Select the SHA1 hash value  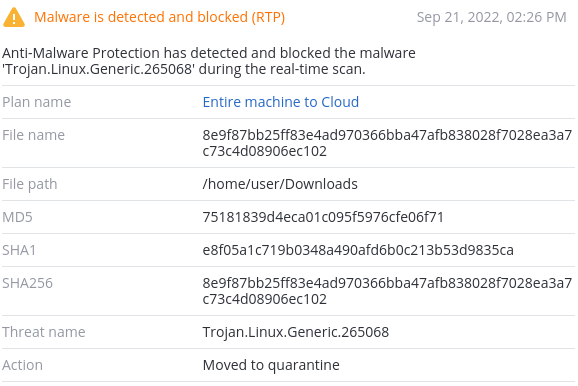click(358, 250)
